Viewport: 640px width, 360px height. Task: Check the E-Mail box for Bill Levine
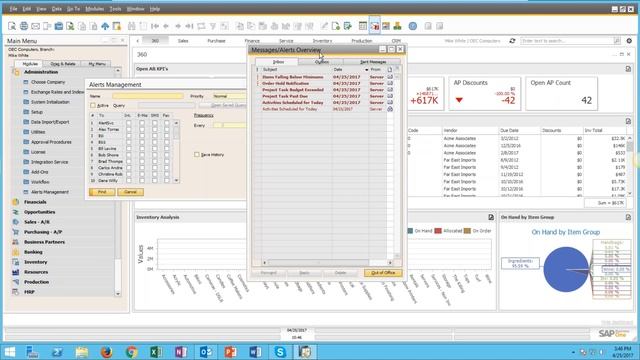(142, 149)
